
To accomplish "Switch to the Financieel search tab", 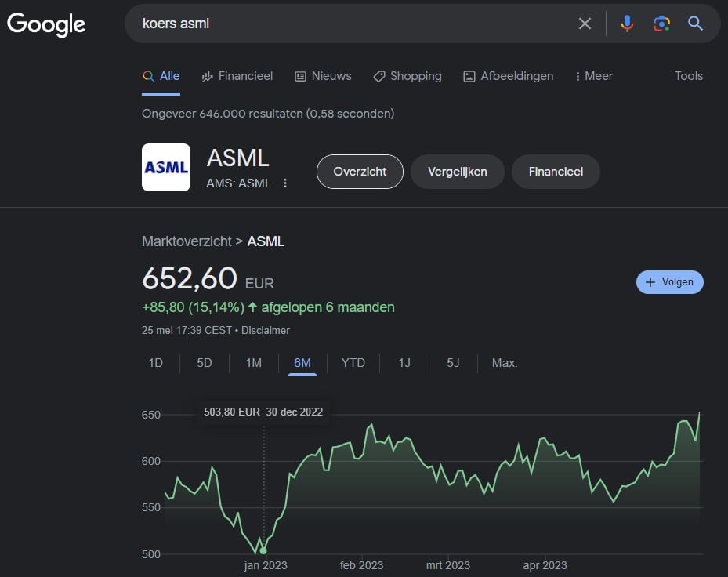I will pos(237,76).
